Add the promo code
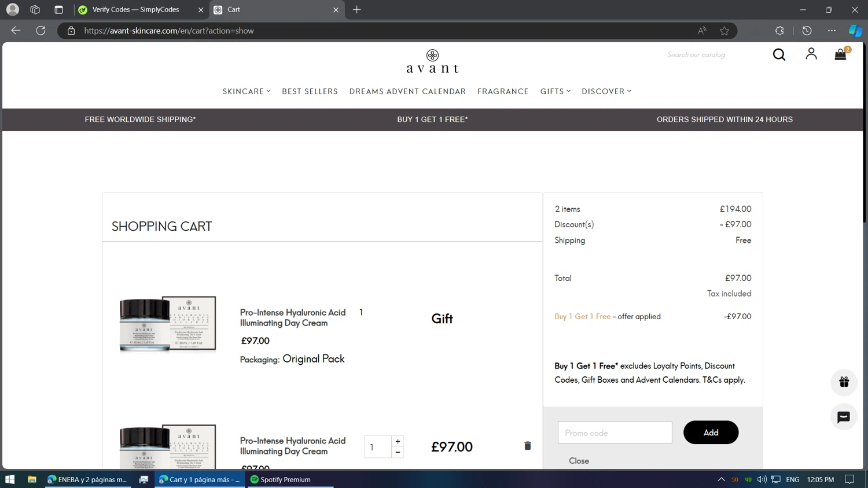 (711, 432)
